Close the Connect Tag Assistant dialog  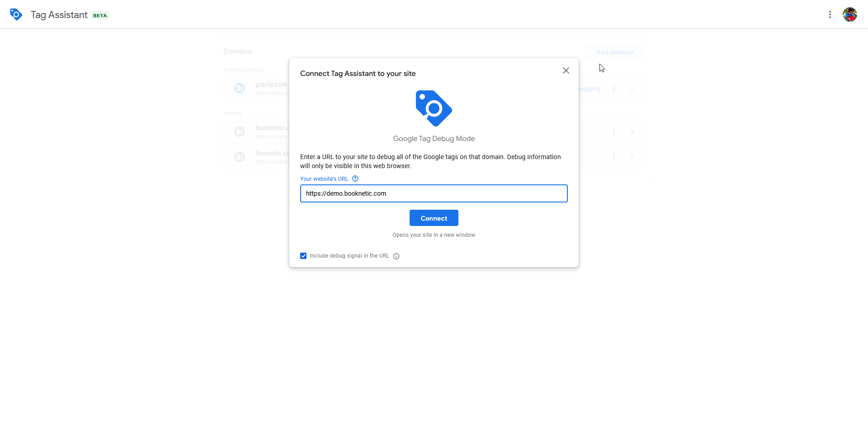(x=566, y=71)
